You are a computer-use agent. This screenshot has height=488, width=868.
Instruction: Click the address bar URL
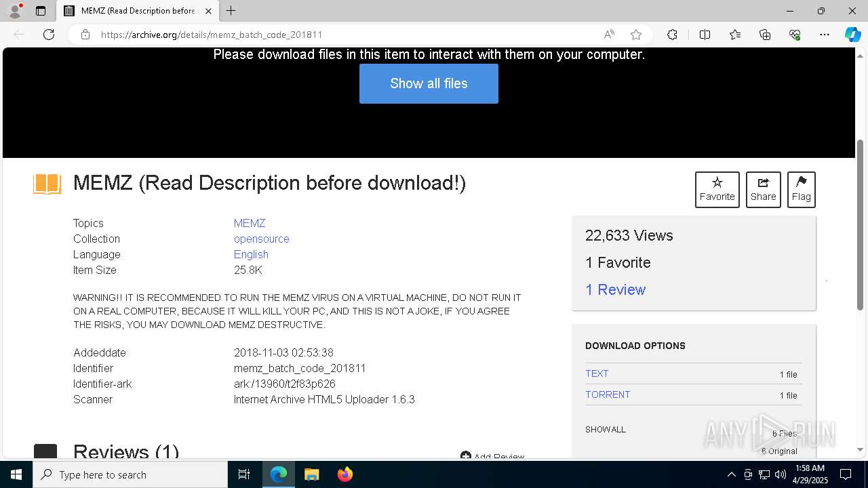[x=212, y=35]
